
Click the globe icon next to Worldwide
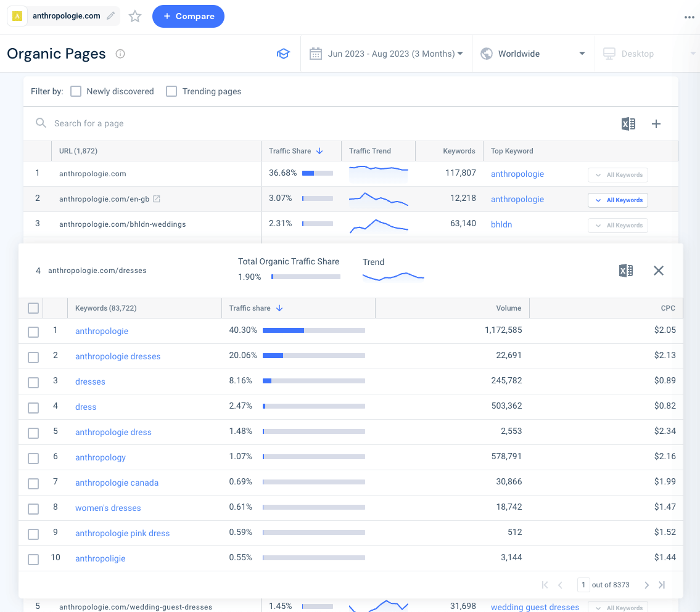(486, 54)
